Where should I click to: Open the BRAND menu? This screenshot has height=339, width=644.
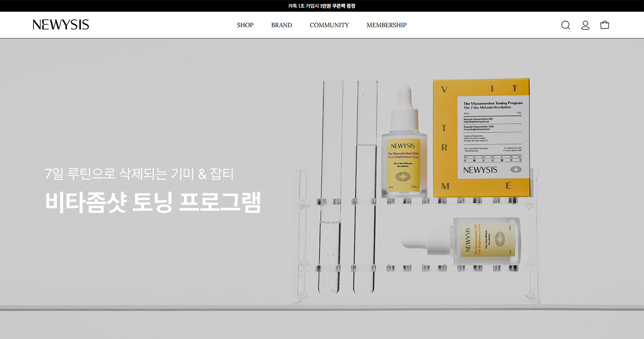(x=282, y=25)
